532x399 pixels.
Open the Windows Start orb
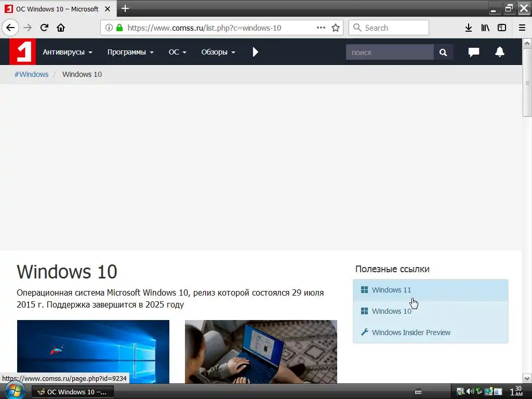[x=14, y=391]
